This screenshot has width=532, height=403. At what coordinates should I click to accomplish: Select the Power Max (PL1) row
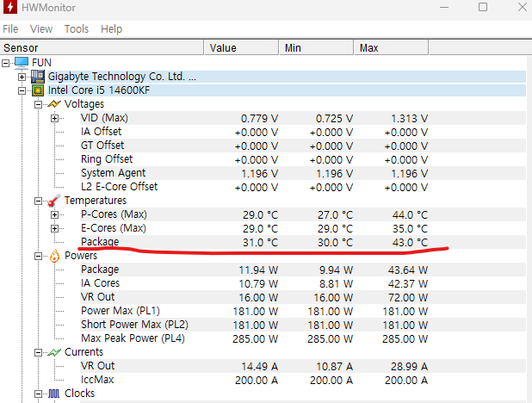pos(303,311)
